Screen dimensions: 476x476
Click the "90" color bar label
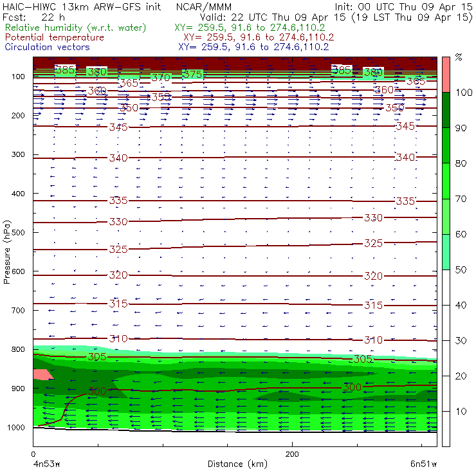[461, 128]
